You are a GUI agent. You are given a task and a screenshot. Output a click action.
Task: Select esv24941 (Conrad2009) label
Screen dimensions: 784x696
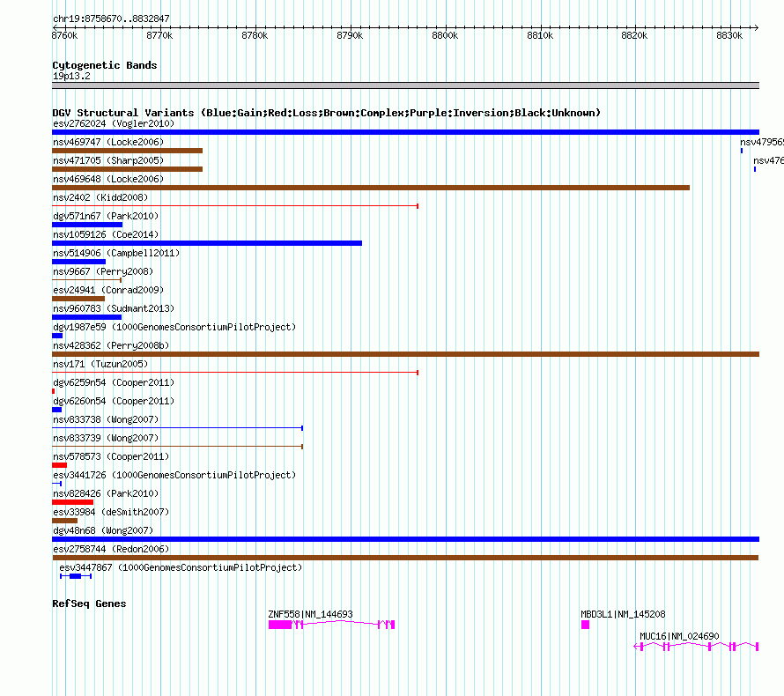108,290
